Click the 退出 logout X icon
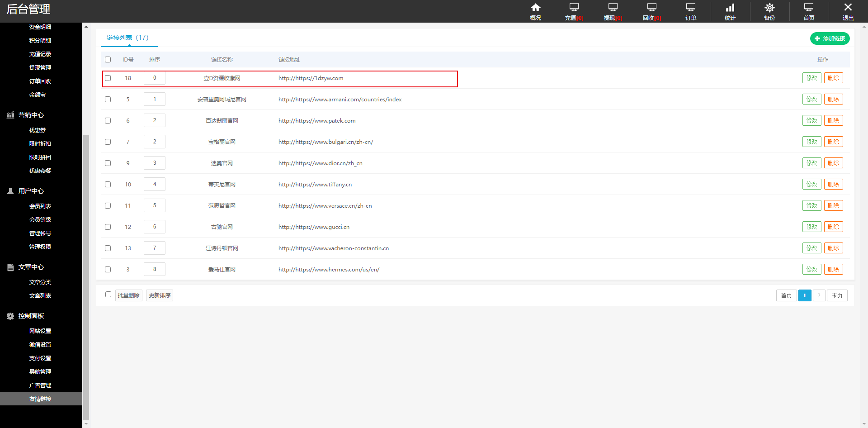868x428 pixels. [848, 11]
